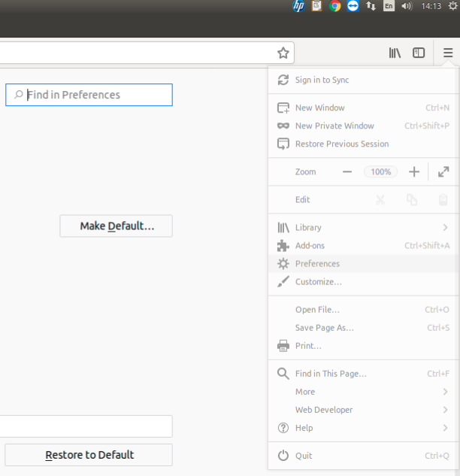This screenshot has height=476, width=460.
Task: Enter full screen mode icon
Action: click(x=443, y=171)
